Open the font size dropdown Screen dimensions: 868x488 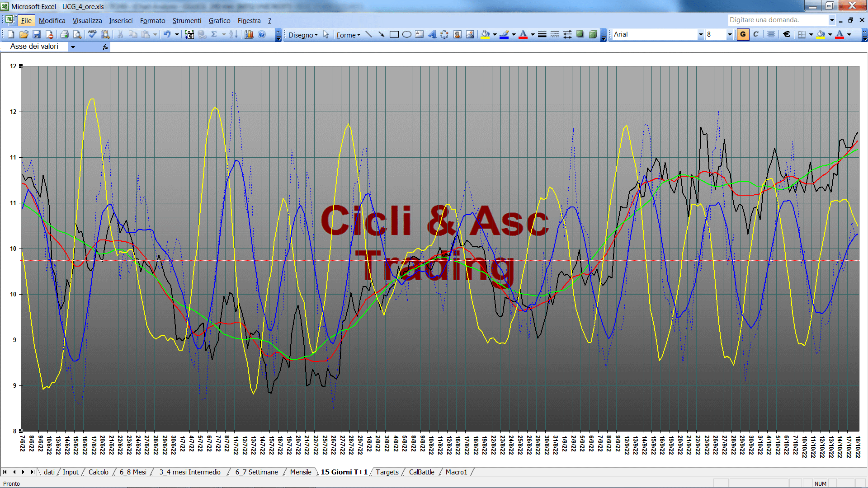coord(729,34)
